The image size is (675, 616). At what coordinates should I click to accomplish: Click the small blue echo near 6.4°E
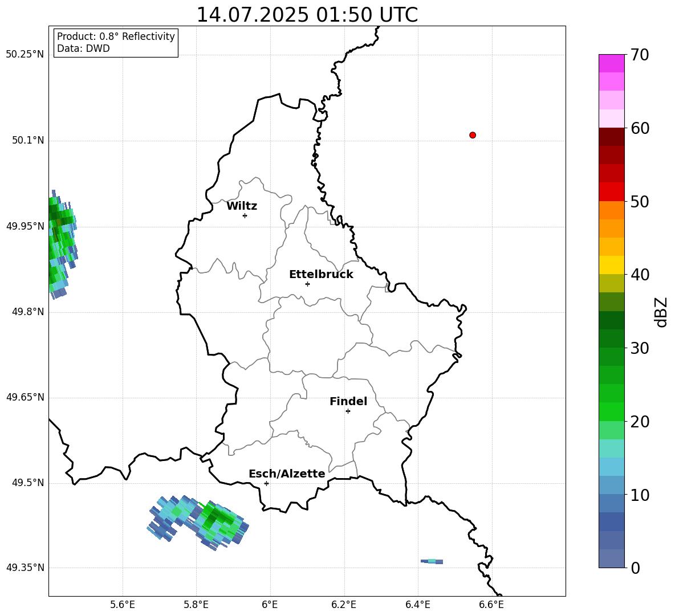[432, 561]
